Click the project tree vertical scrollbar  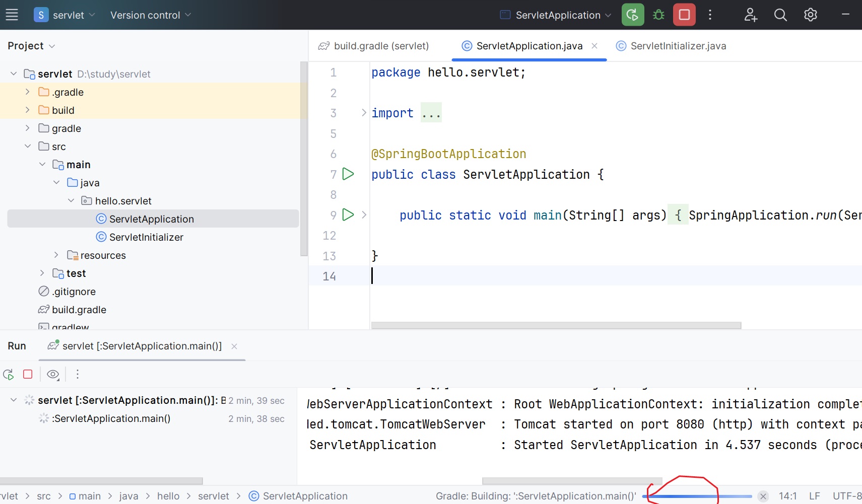(x=304, y=159)
